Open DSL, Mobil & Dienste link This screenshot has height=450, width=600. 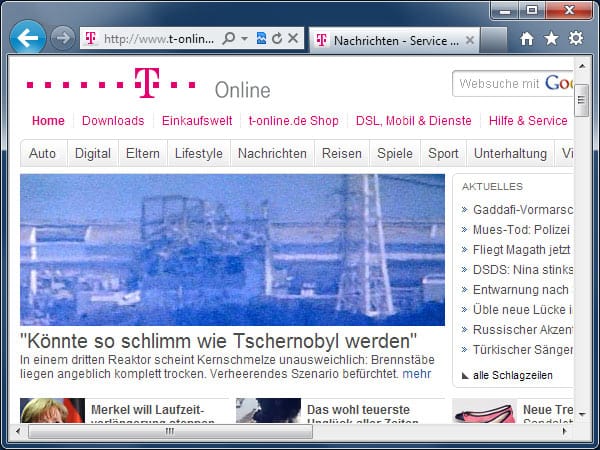click(413, 121)
